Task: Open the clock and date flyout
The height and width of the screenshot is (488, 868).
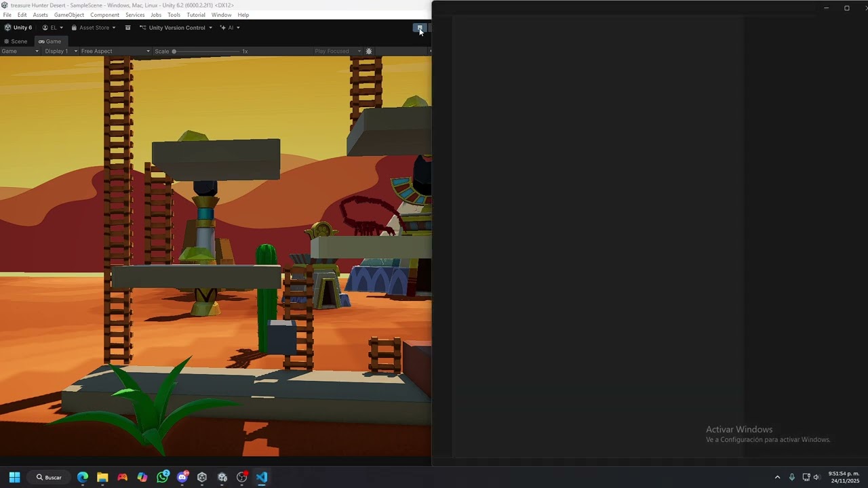Action: 844,477
